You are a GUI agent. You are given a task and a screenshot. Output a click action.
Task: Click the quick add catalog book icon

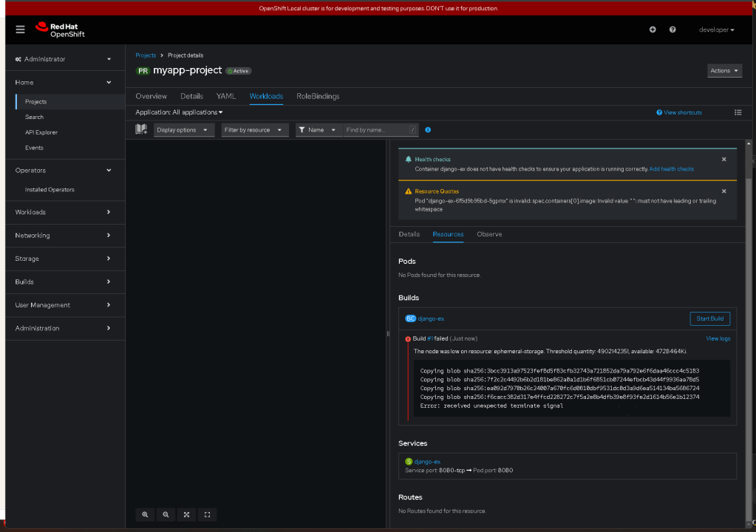(141, 129)
